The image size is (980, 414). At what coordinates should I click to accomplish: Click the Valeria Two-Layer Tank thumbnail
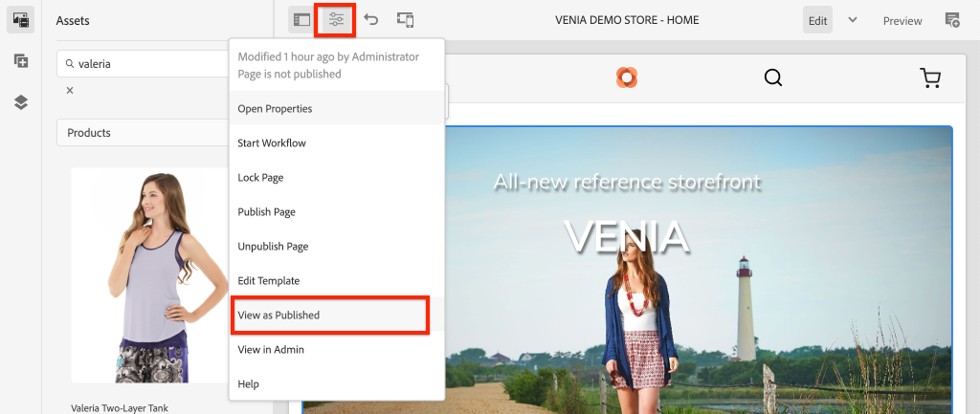point(150,275)
